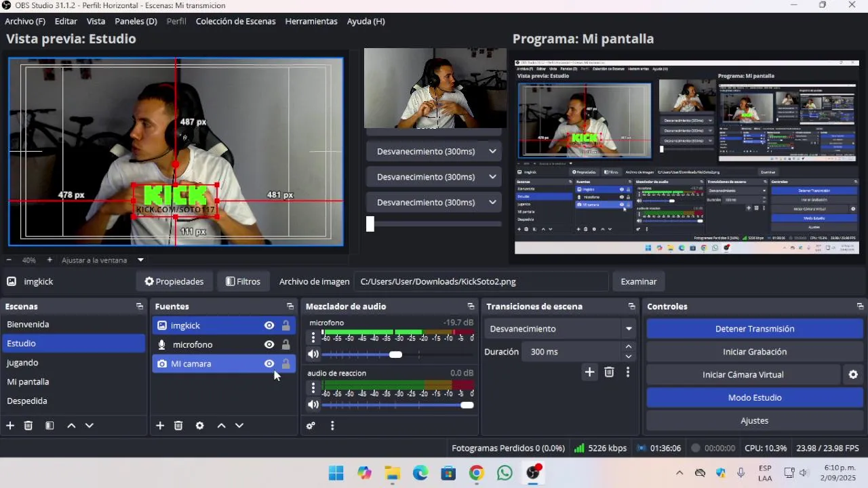
Task: Show hidden system tray icons chevron
Action: pyautogui.click(x=679, y=472)
